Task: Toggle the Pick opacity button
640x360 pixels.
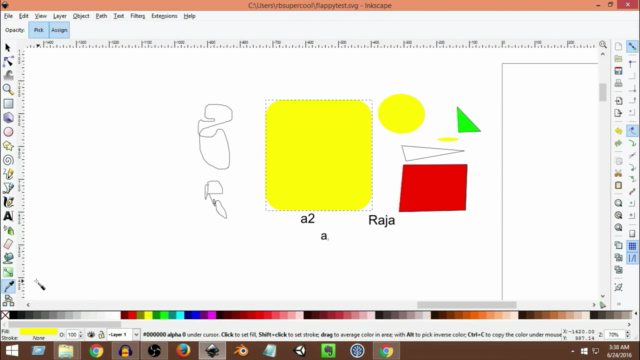Action: [38, 30]
